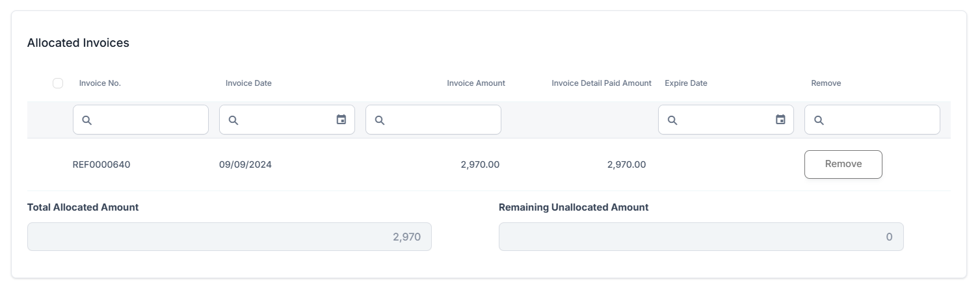Sort by Invoice Amount column header
980x288 pixels.
pos(475,83)
